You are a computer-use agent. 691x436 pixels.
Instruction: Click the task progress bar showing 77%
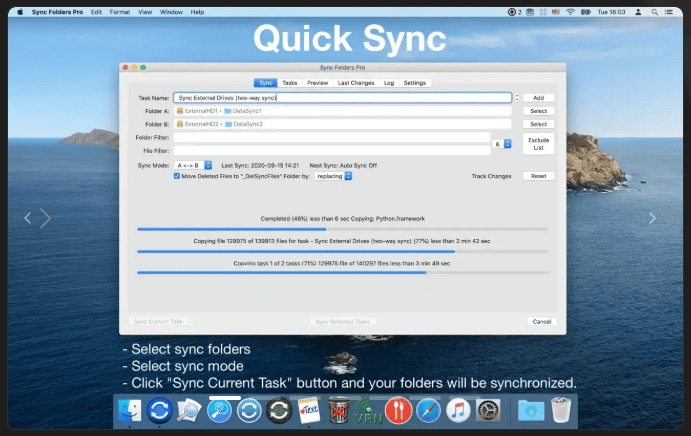[x=342, y=251]
